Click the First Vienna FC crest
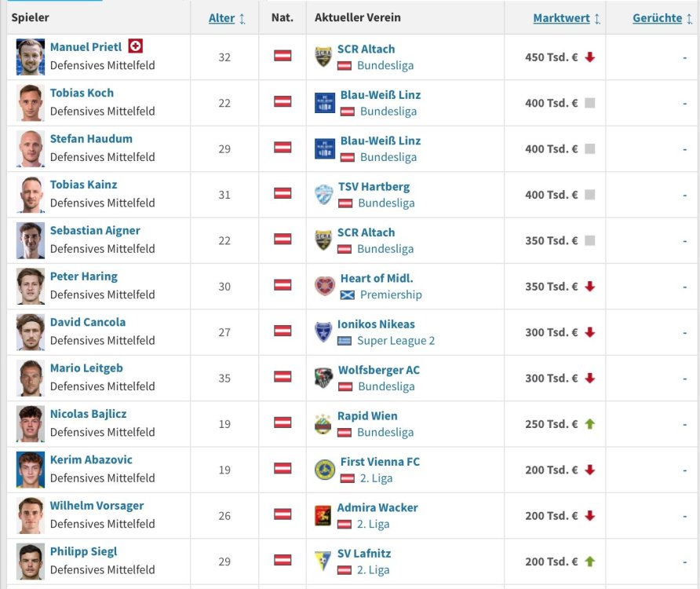Viewport: 700px width, 589px height. 325,470
